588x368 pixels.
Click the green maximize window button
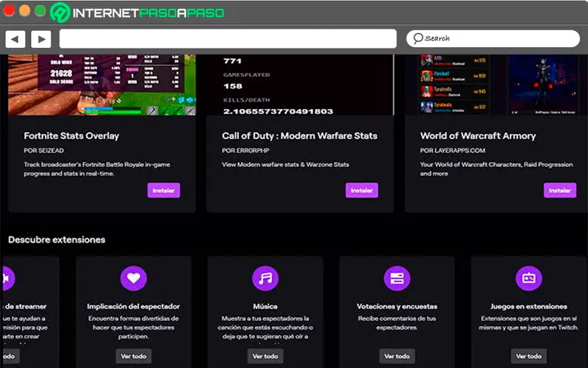click(40, 10)
